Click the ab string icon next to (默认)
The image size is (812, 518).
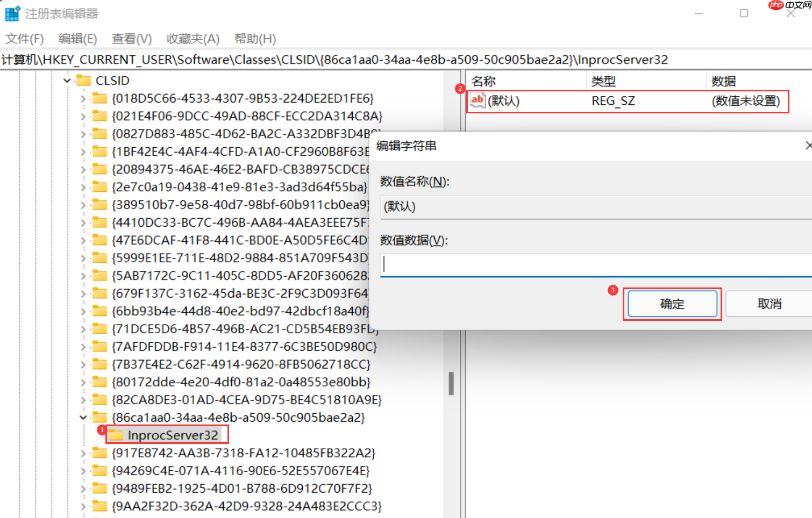478,100
